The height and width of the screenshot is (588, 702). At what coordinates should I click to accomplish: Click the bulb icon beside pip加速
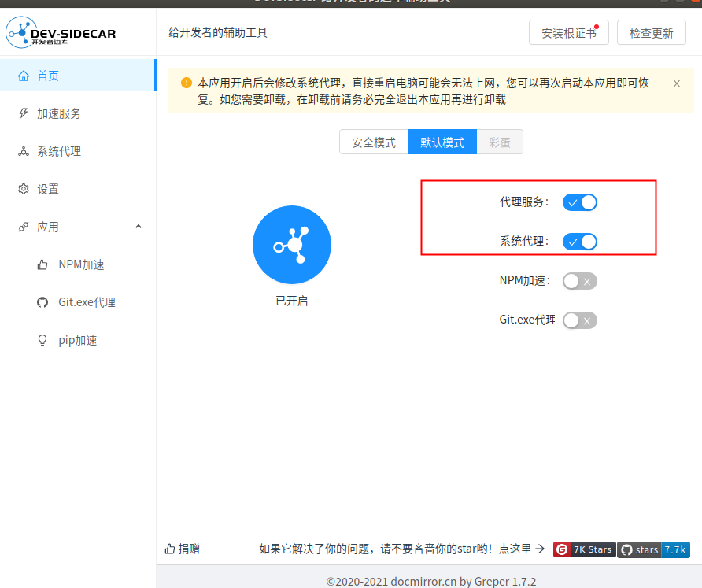coord(42,340)
